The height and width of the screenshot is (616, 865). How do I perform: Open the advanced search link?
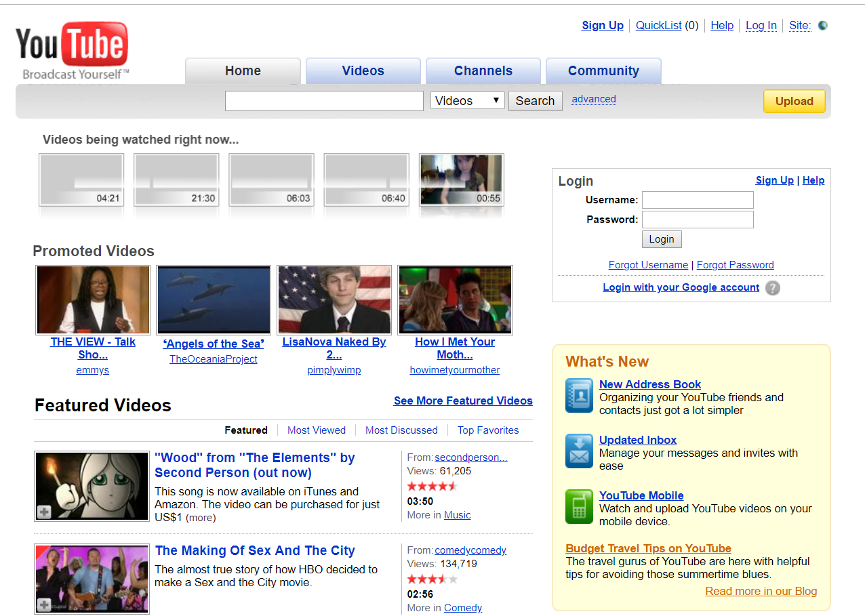click(x=594, y=99)
